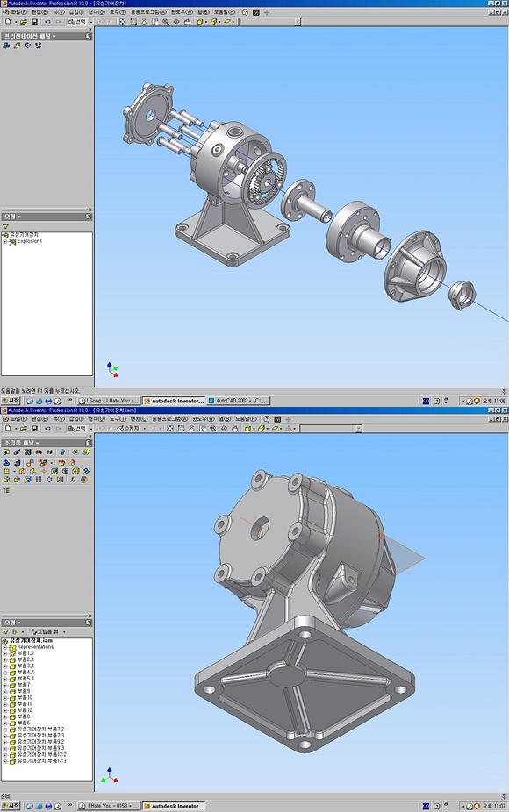Select 부품12 in lower browser tree
The image size is (509, 812).
click(x=25, y=710)
